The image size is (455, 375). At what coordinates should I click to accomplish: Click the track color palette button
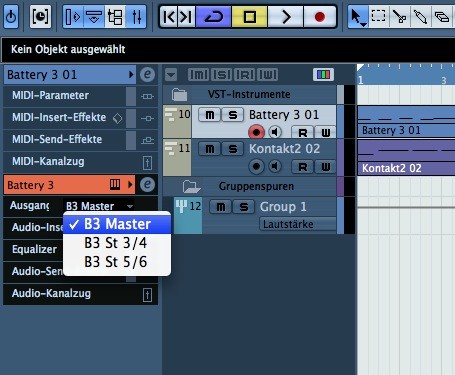(323, 75)
